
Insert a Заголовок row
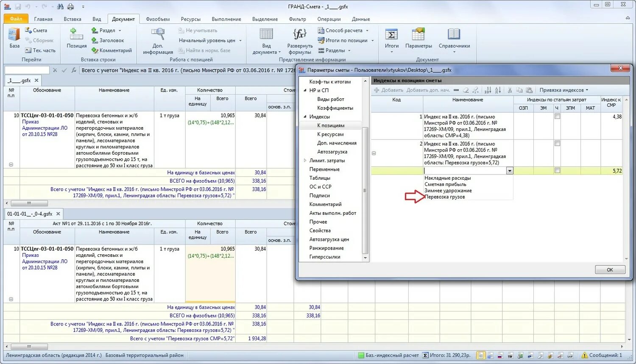tap(108, 40)
